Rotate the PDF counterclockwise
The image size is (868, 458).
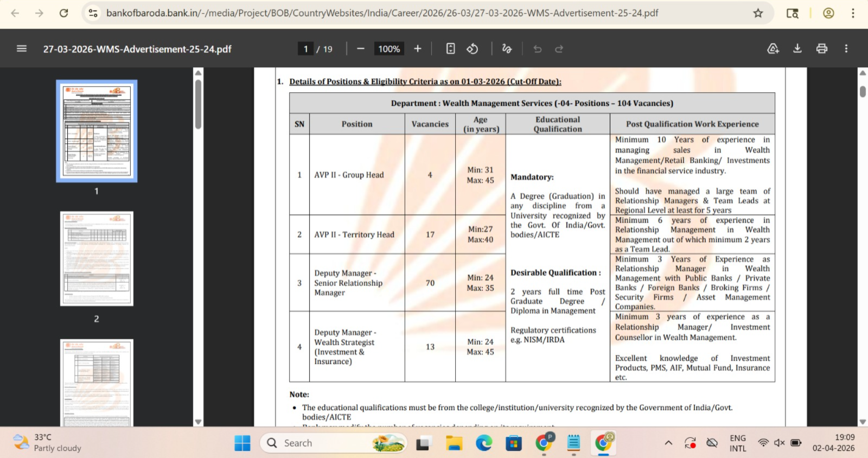pyautogui.click(x=473, y=49)
